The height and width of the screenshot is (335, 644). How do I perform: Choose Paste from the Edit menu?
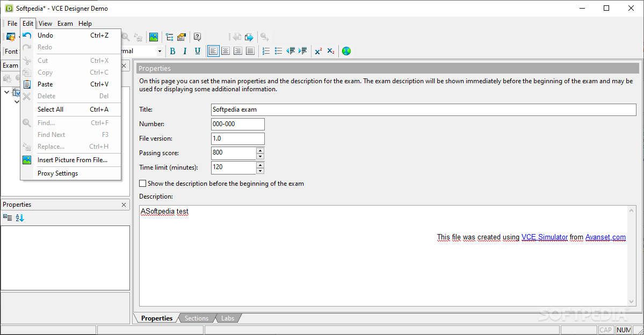71,84
